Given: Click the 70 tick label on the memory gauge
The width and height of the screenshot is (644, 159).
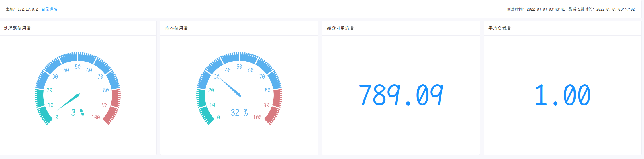Looking at the screenshot, I should (262, 77).
